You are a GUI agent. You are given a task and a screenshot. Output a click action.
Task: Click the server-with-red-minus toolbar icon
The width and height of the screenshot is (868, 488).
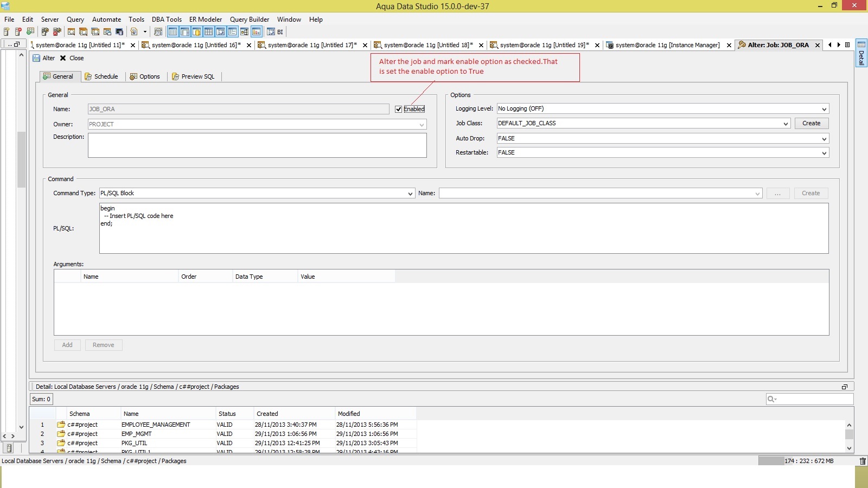pyautogui.click(x=18, y=32)
